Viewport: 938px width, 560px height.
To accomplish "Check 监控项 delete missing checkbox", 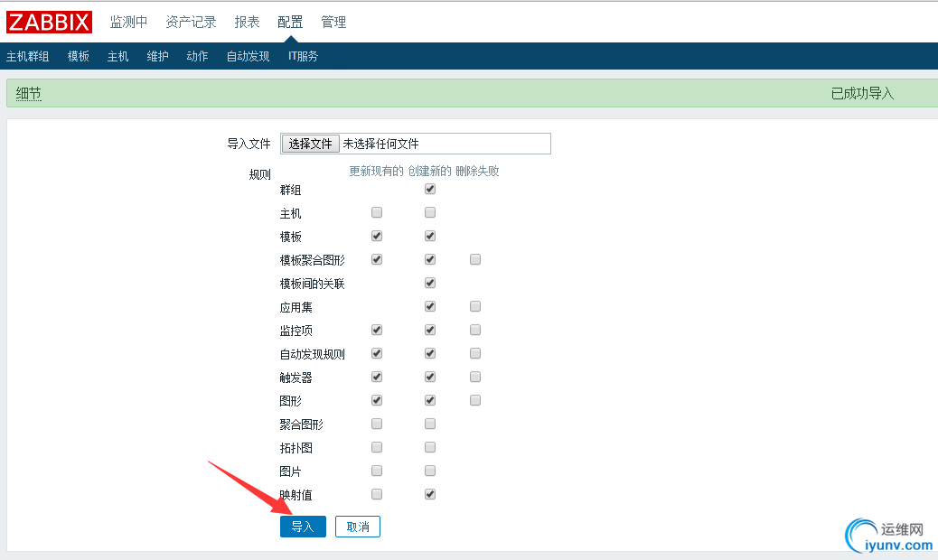I will tap(475, 330).
